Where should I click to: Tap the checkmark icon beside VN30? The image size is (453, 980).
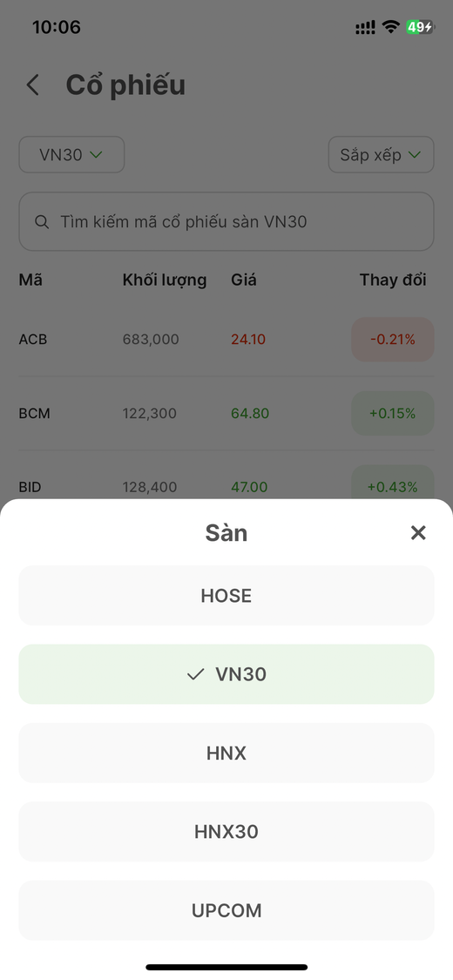195,674
